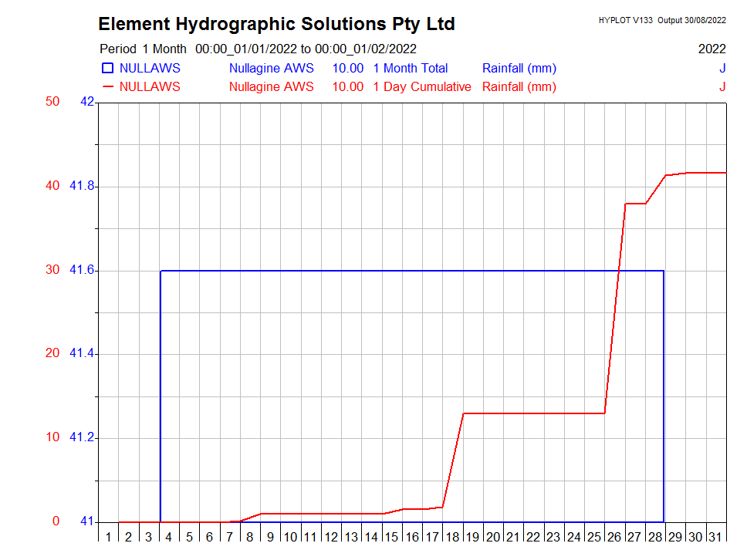Click the chart title 'Element Hydrographic Solutions Pty Ltd'

click(x=276, y=24)
